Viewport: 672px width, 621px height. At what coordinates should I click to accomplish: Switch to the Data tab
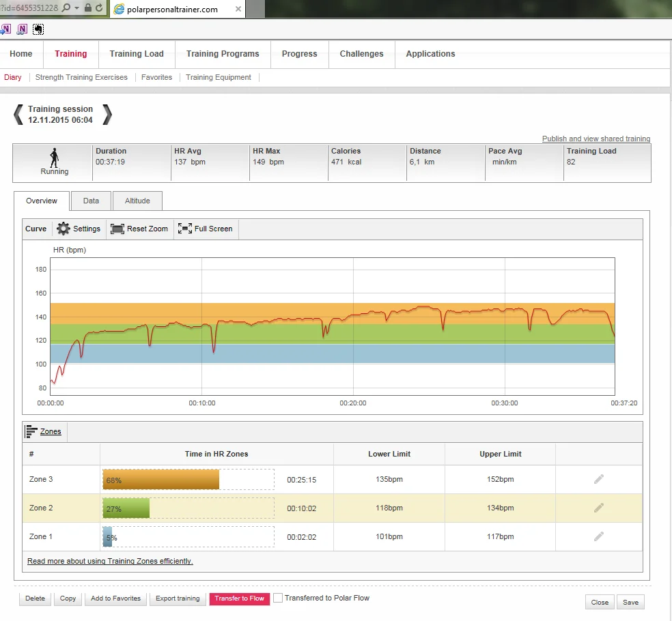[x=91, y=201]
